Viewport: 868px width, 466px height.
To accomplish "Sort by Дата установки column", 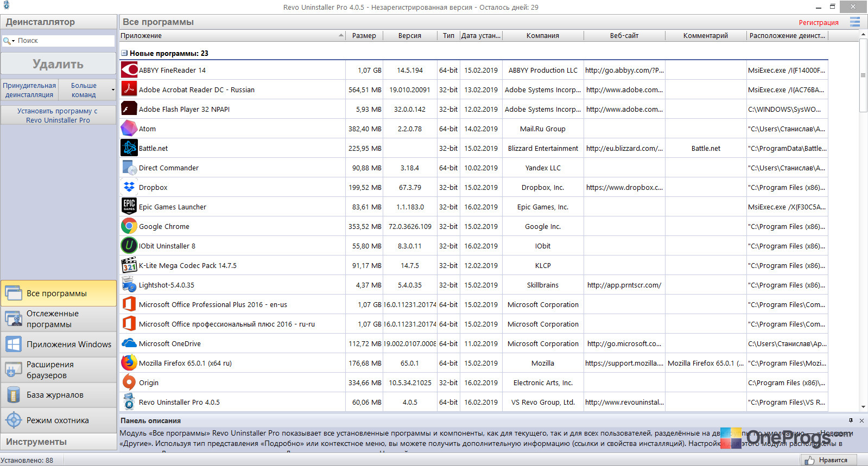I will [481, 36].
